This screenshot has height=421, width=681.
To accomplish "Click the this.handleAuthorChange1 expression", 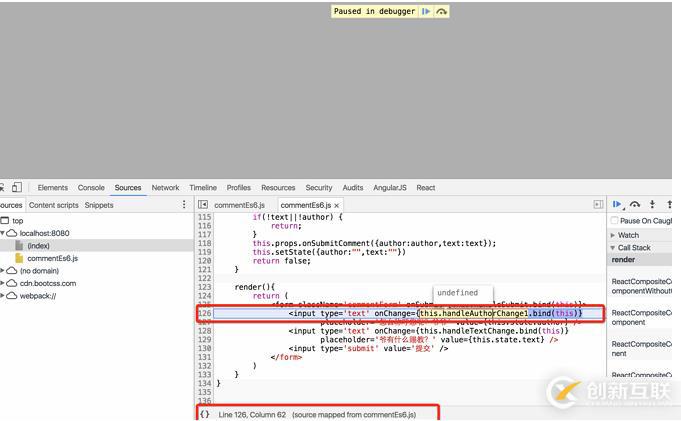I will tap(474, 313).
